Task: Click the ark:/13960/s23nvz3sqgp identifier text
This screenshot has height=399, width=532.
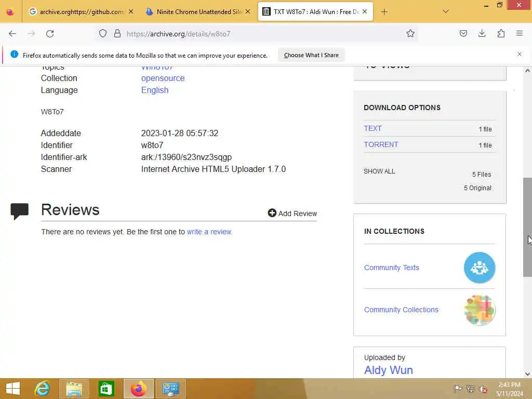Action: click(187, 157)
